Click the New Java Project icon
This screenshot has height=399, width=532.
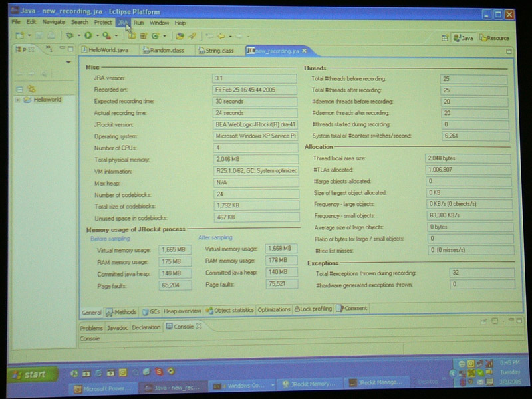point(132,36)
